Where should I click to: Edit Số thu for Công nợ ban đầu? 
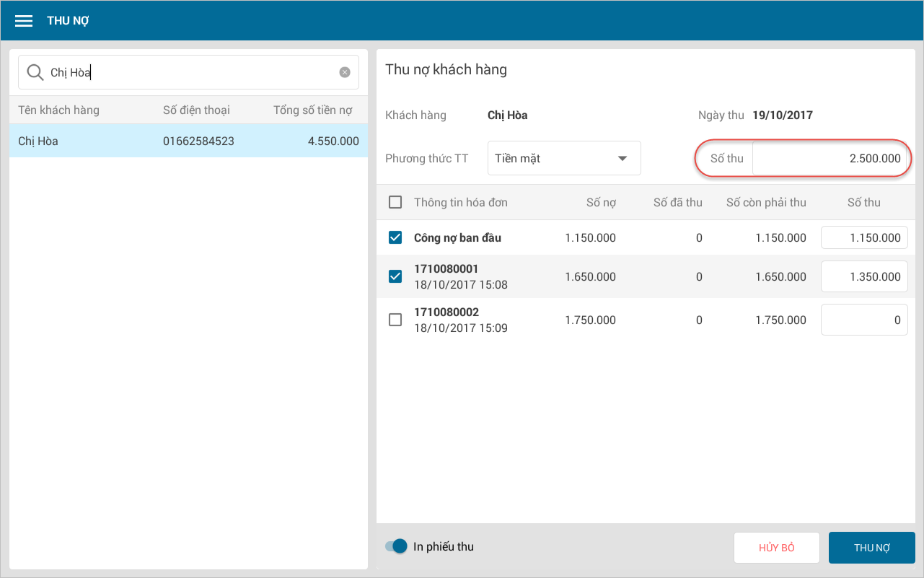coord(863,237)
